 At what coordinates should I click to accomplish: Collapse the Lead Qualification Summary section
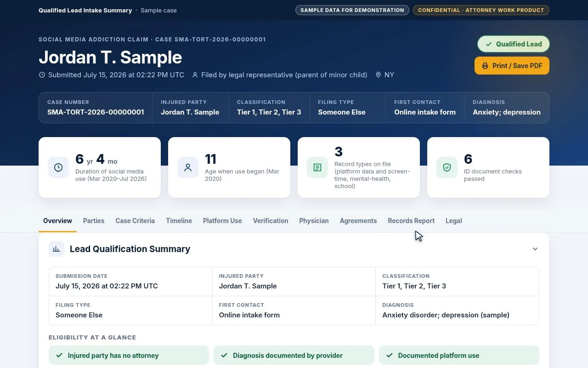pos(535,249)
